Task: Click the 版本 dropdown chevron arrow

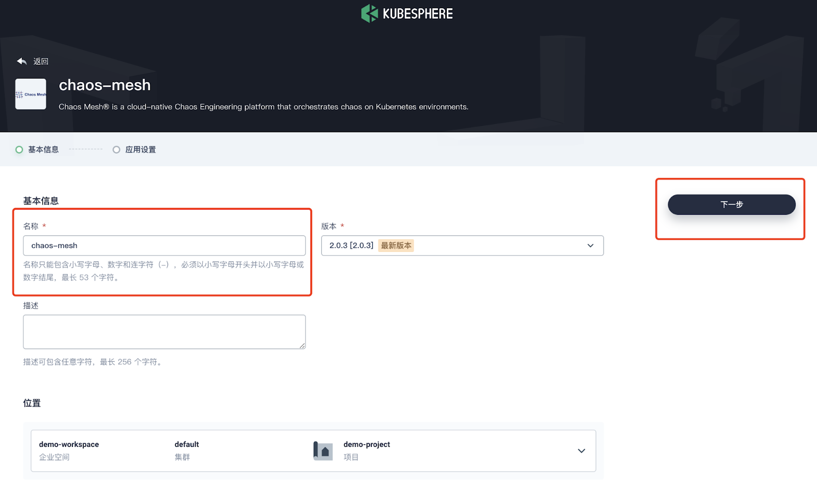Action: [590, 245]
